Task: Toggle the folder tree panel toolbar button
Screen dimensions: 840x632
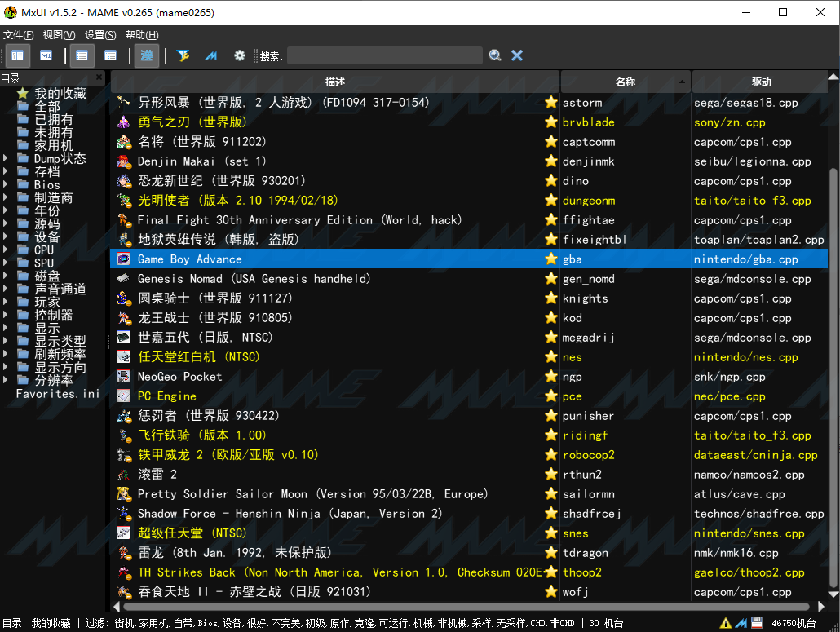Action: [18, 55]
